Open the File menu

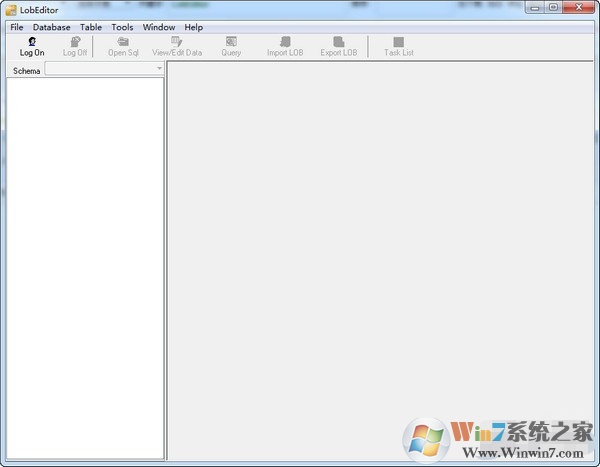click(17, 27)
